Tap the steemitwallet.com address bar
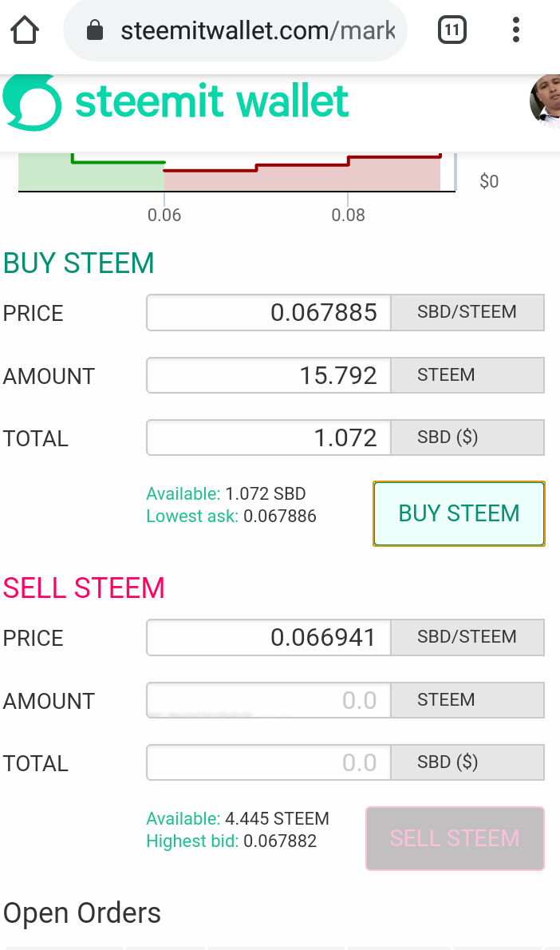The width and height of the screenshot is (560, 950). 235,30
